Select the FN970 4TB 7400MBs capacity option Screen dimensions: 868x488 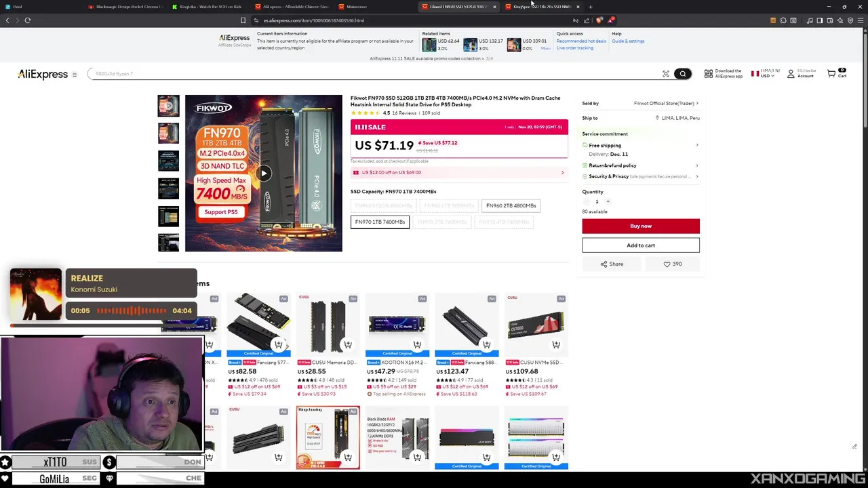pos(504,222)
